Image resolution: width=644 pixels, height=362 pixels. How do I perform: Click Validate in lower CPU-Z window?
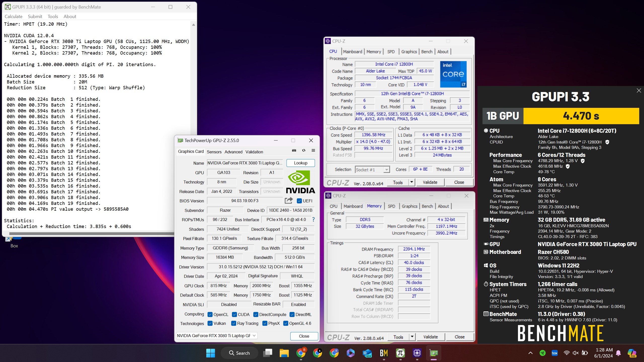pos(430,337)
